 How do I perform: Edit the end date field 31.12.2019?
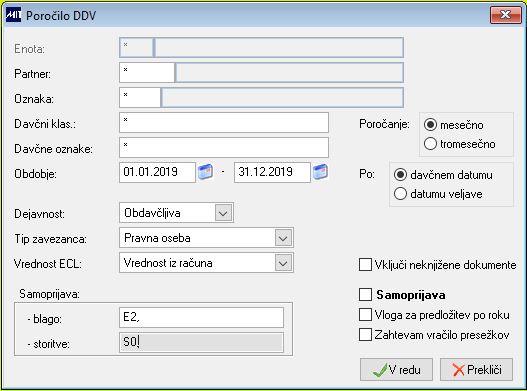(272, 172)
